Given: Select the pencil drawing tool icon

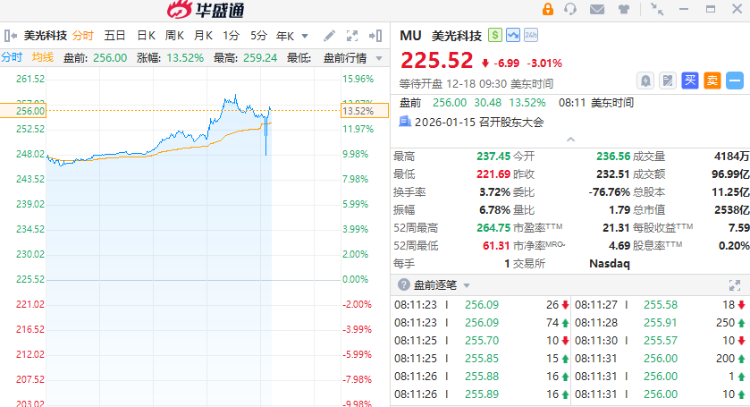Looking at the screenshot, I should pyautogui.click(x=329, y=36).
